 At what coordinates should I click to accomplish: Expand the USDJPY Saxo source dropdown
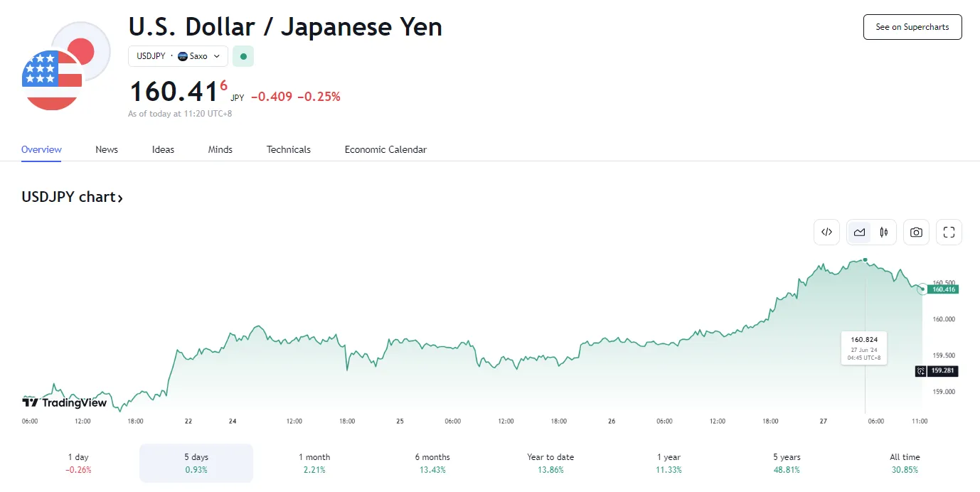coord(179,56)
